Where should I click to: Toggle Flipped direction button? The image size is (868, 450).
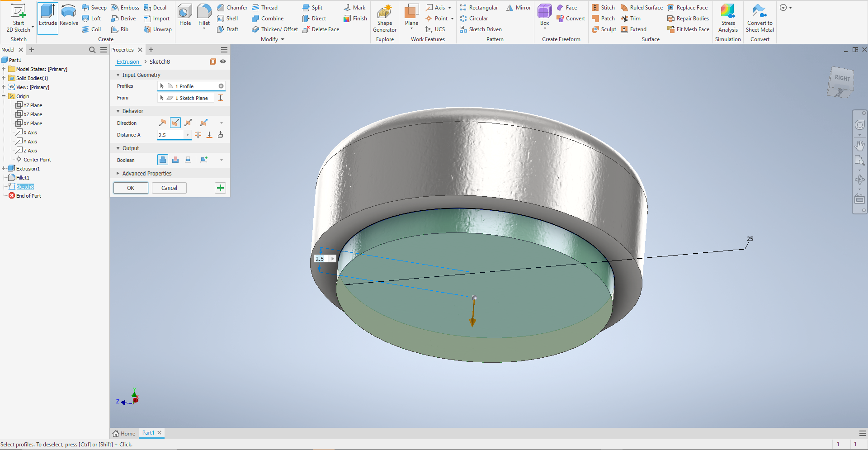(175, 123)
